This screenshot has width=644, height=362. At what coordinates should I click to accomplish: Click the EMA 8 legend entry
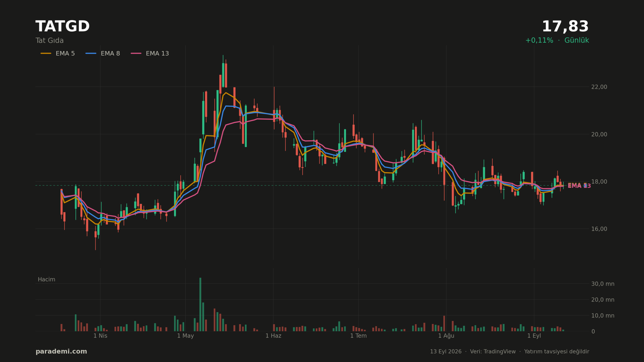(103, 53)
